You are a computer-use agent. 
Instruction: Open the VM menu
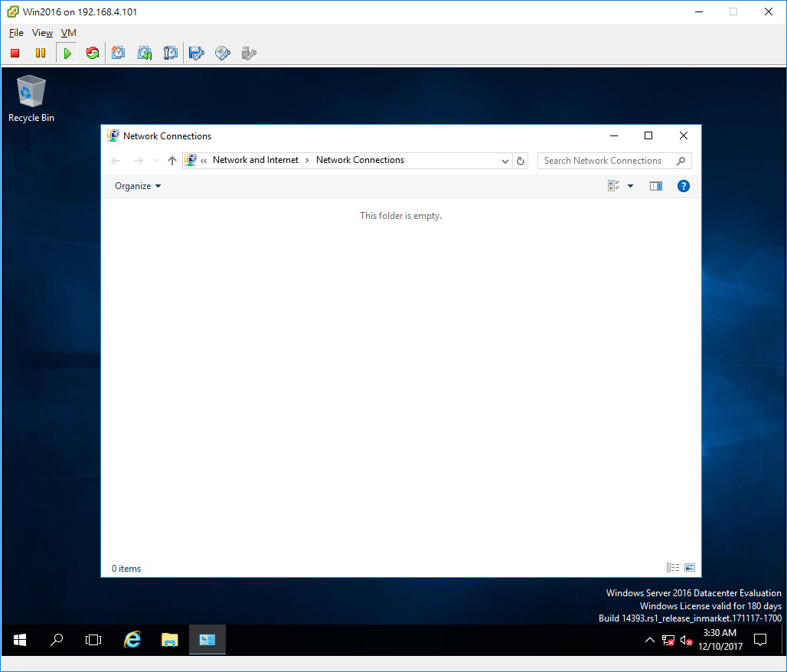click(68, 33)
